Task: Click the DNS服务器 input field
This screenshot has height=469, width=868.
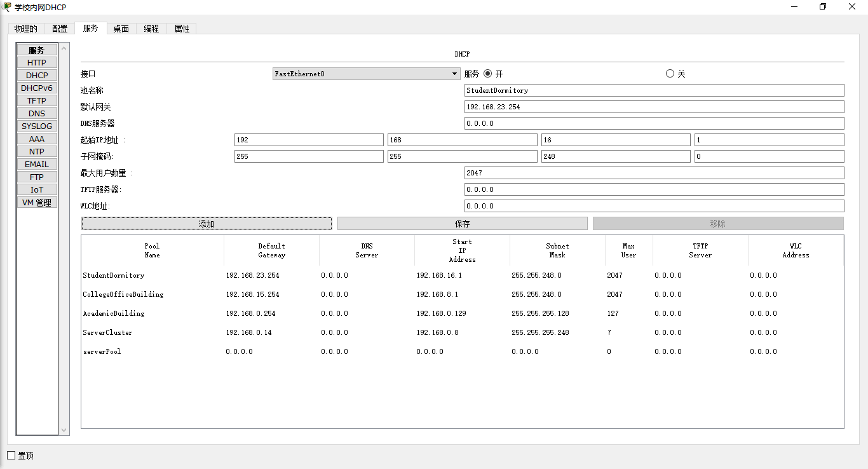Action: coord(654,123)
